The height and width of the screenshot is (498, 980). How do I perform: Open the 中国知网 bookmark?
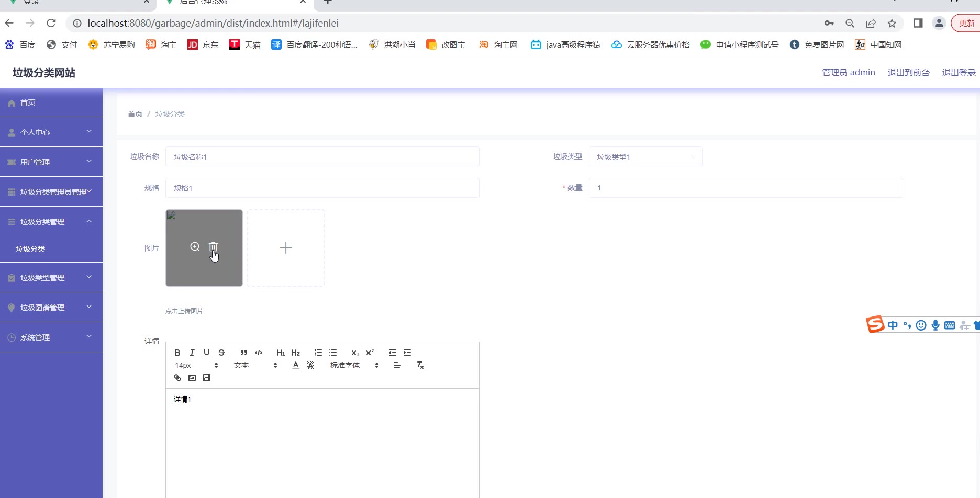pyautogui.click(x=878, y=44)
